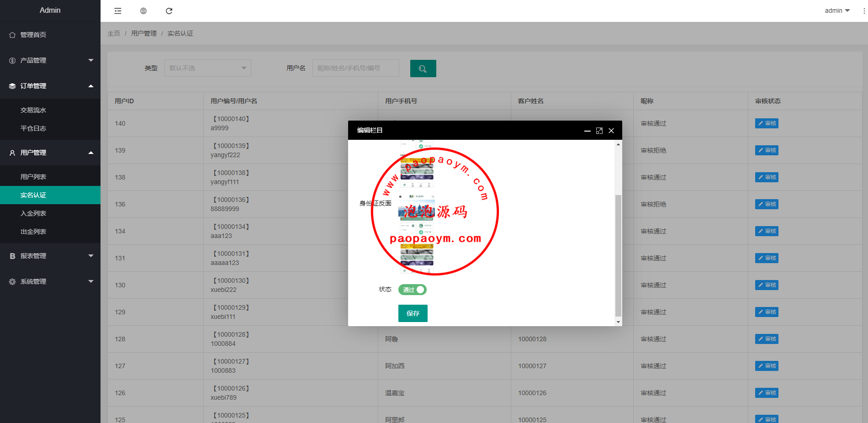Open the 类型 dropdown 默认不选
Viewport: 868px width, 423px height.
pyautogui.click(x=207, y=68)
